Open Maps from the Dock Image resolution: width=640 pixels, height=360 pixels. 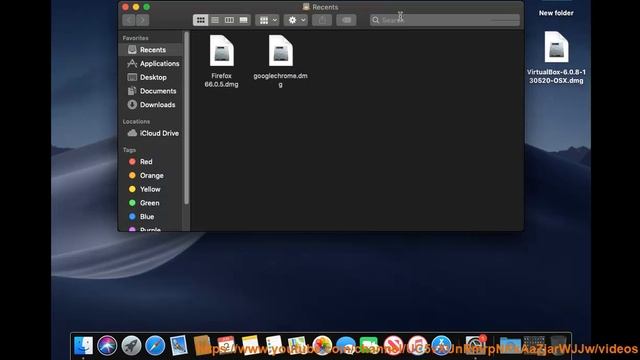coord(298,345)
